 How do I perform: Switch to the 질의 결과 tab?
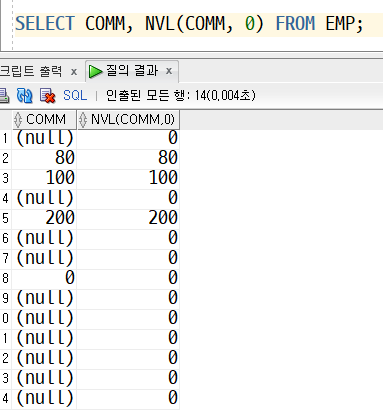132,71
